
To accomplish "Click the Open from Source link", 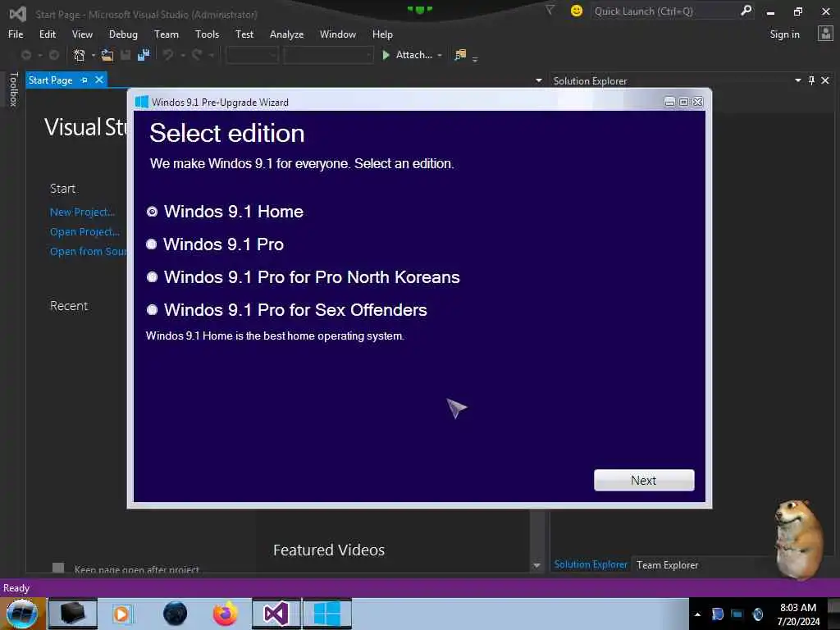I will click(x=89, y=251).
